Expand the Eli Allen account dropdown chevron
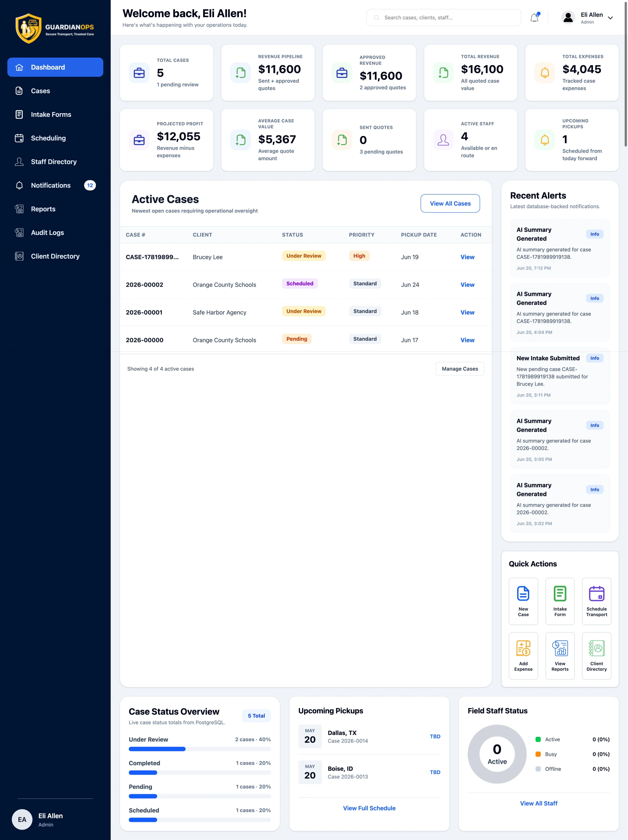 coord(610,18)
